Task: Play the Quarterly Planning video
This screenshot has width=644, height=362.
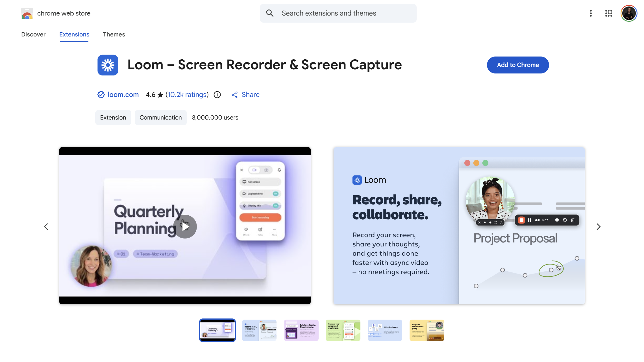Action: click(185, 226)
